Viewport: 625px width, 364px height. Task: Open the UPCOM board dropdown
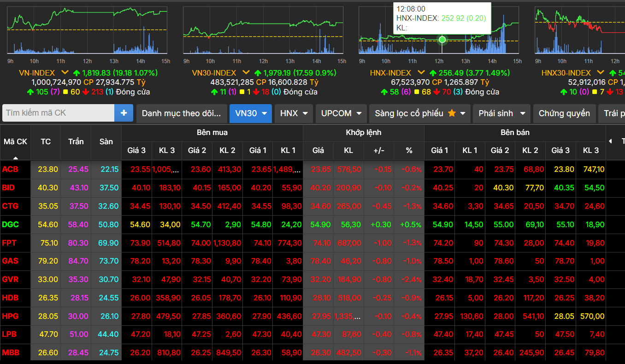pyautogui.click(x=341, y=113)
